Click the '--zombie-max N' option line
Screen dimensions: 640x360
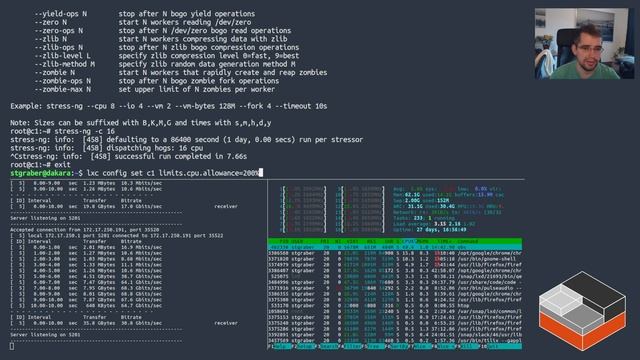pos(155,89)
